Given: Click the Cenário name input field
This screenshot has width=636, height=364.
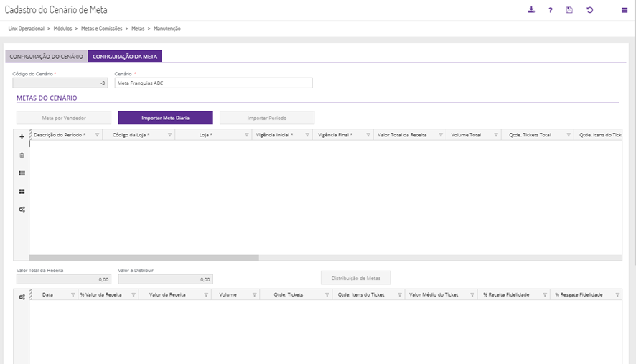Looking at the screenshot, I should pyautogui.click(x=213, y=83).
